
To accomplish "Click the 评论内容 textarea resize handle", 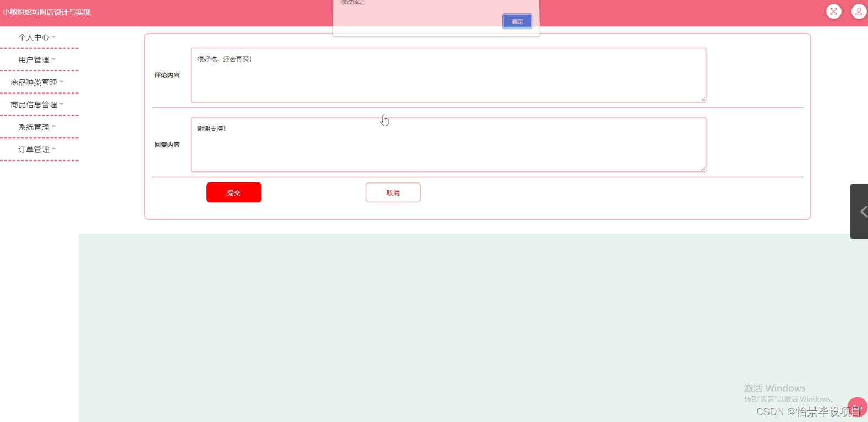I will [x=703, y=99].
